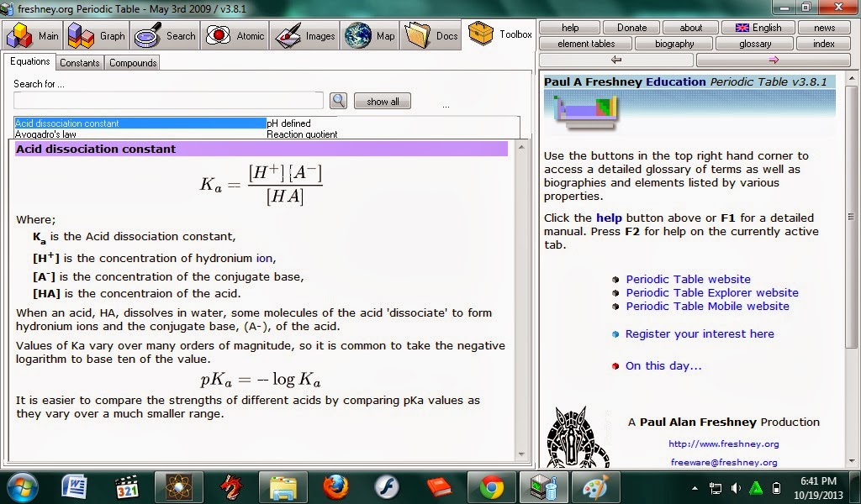861x504 pixels.
Task: Select Reaction quotient in the list
Action: (302, 134)
